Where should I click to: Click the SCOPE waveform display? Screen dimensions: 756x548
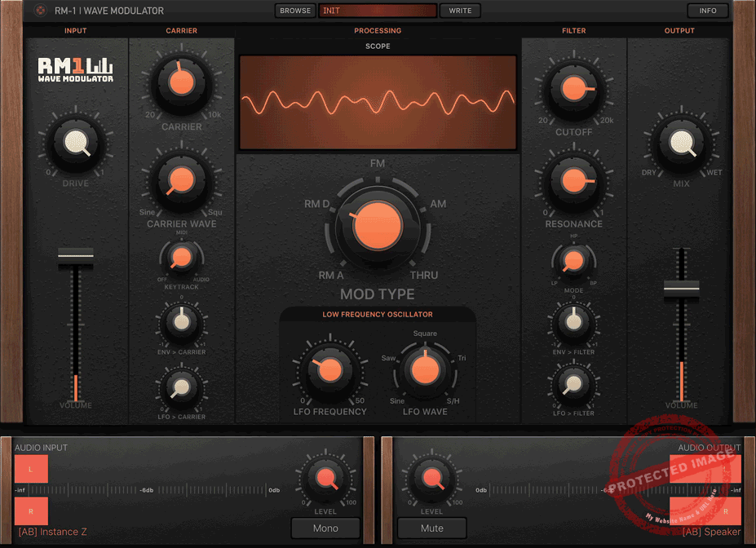pos(378,102)
